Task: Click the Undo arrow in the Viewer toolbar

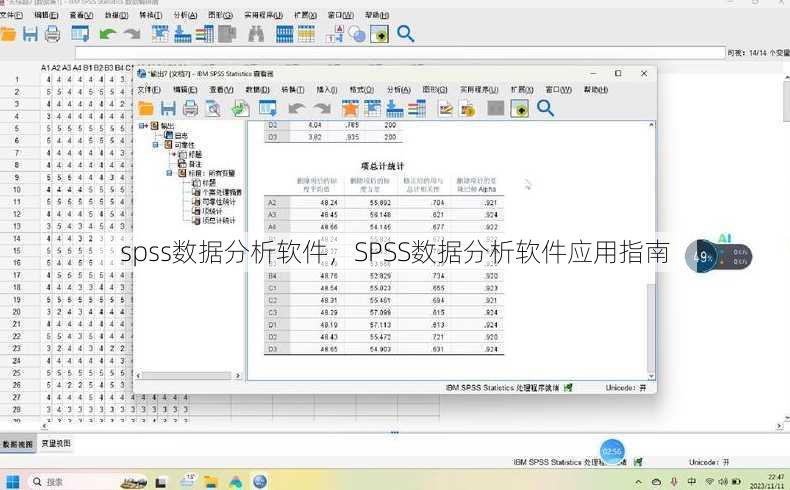Action: (x=297, y=108)
